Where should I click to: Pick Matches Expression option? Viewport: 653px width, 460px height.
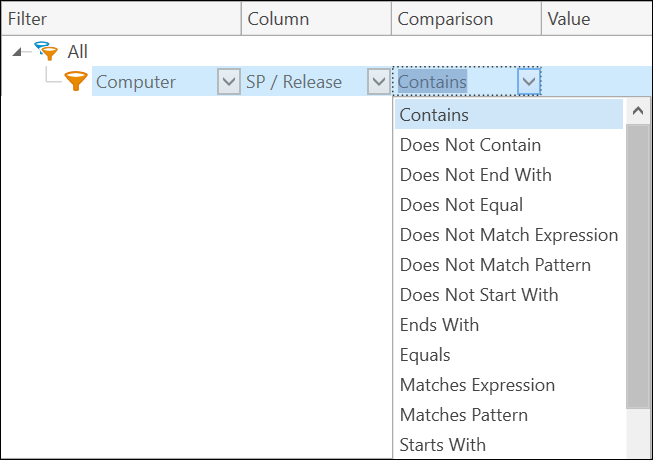coord(477,385)
